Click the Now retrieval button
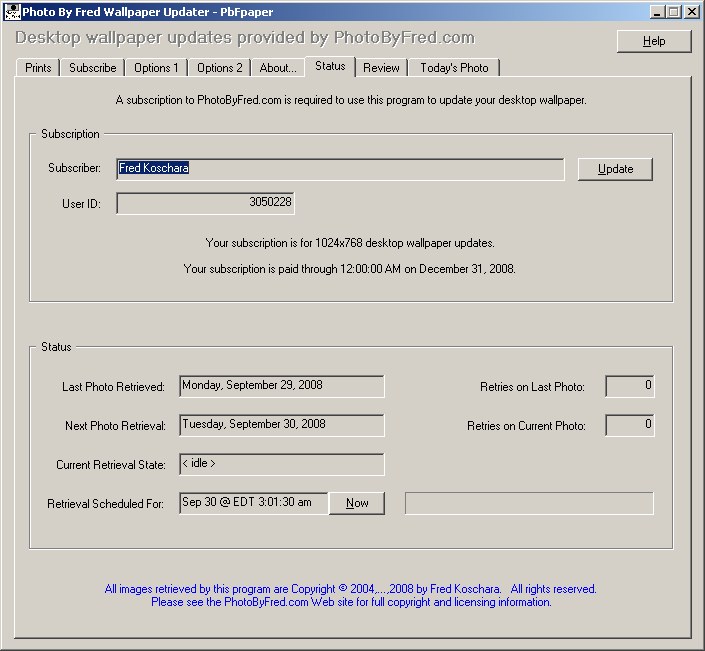The image size is (705, 651). 357,503
